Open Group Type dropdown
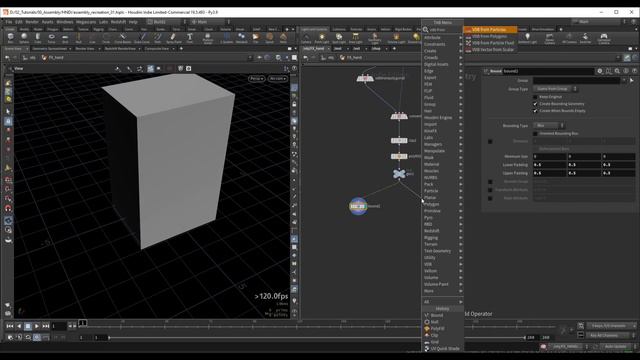Viewport: 640px width, 360px height. [555, 89]
